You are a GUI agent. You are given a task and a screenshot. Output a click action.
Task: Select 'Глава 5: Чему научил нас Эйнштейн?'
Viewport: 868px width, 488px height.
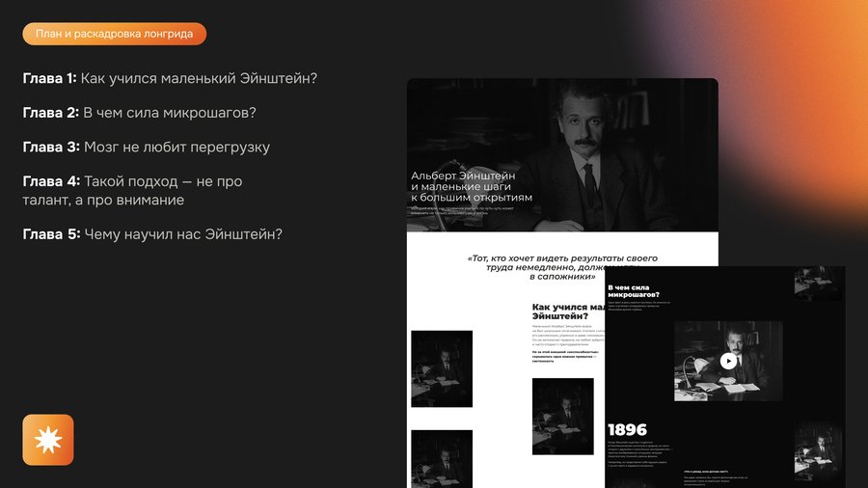(x=152, y=234)
